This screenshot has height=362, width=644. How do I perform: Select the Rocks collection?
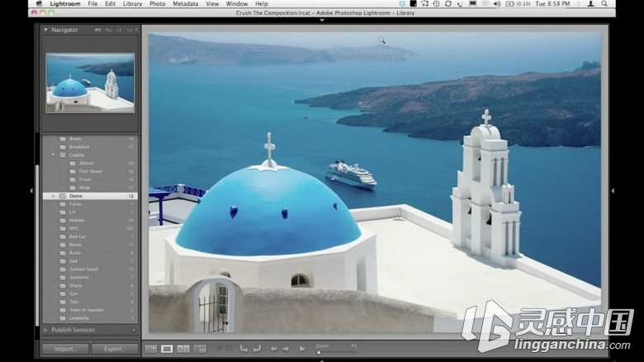tap(90, 245)
